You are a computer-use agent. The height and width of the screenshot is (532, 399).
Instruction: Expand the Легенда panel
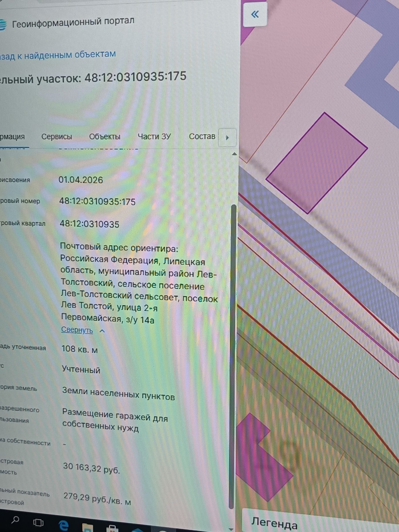(x=274, y=523)
